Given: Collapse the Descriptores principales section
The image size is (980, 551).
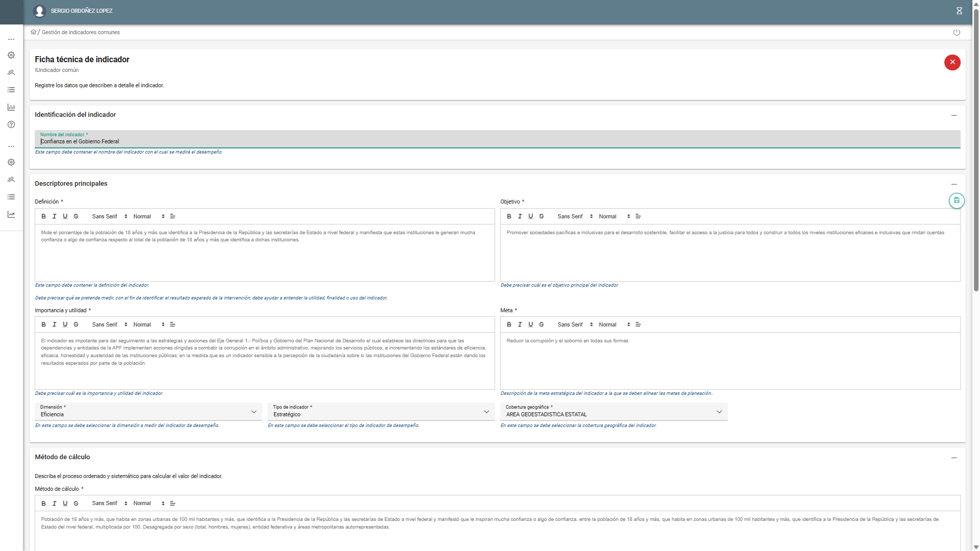Looking at the screenshot, I should [953, 184].
